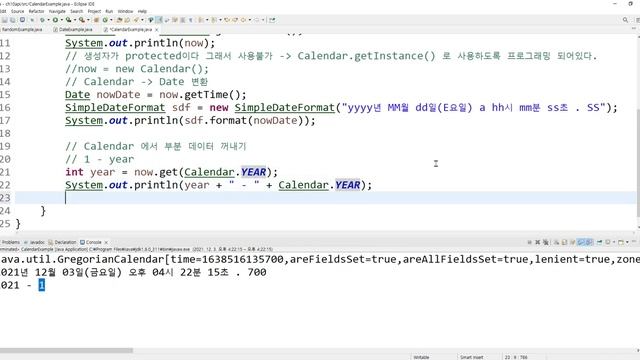The height and width of the screenshot is (360, 640).
Task: Switch to RandomExample.java editor tab
Action: coord(22,30)
